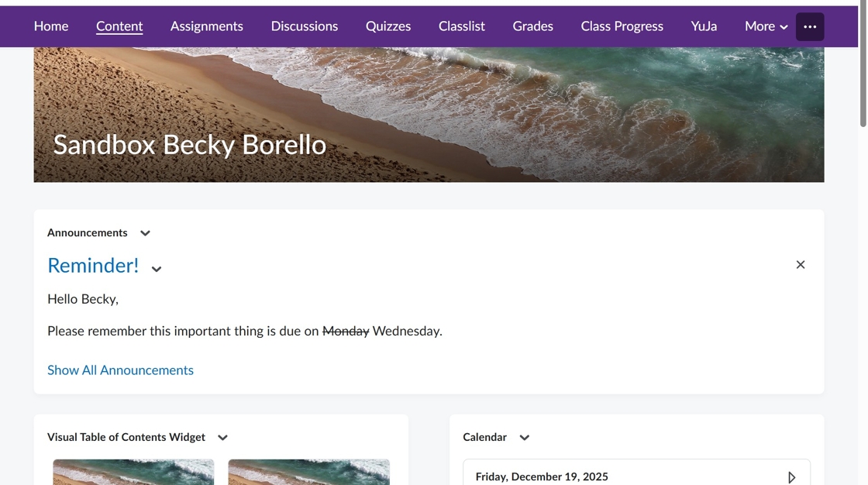Navigate to Assignments

[207, 26]
